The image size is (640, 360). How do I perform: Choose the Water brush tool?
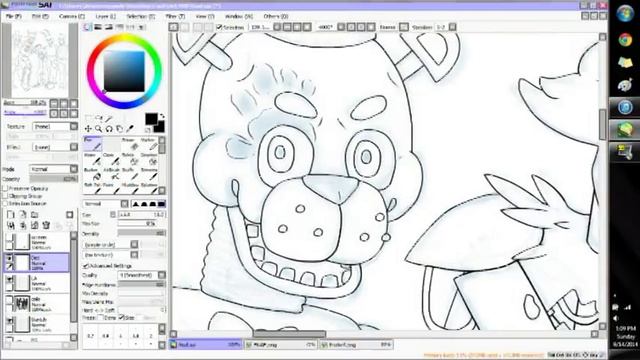click(x=93, y=159)
